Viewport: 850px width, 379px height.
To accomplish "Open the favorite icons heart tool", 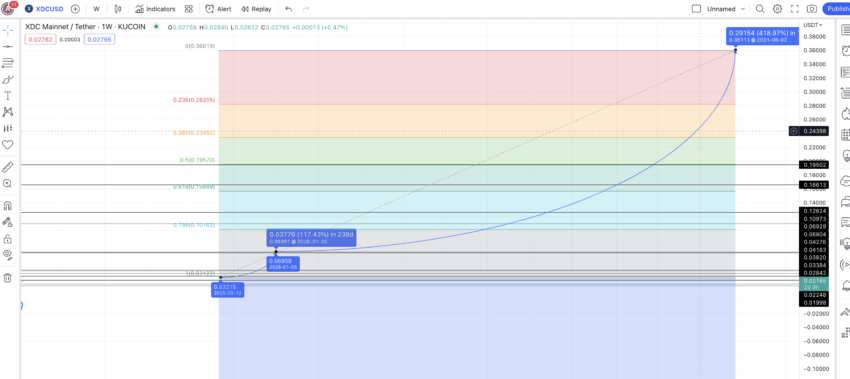I will (8, 145).
